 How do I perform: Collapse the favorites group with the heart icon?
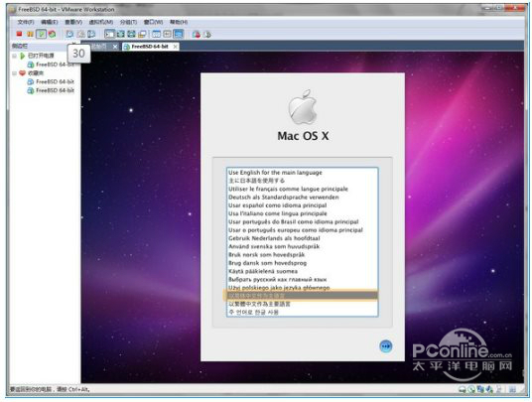coord(14,73)
